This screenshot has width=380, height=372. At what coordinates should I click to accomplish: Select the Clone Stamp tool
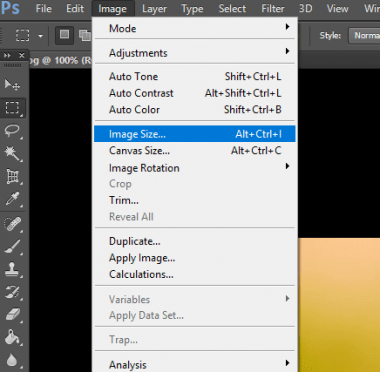coord(12,269)
